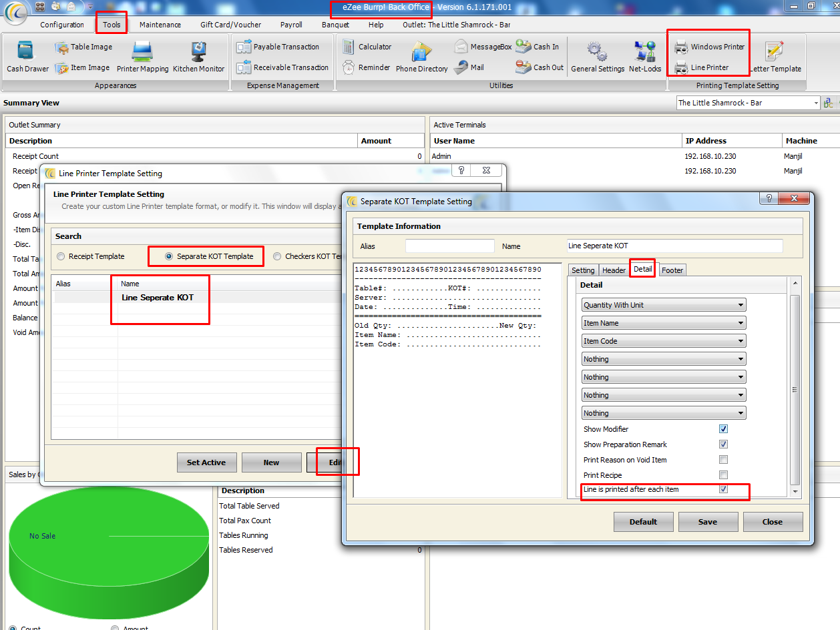Open the Cash Drawer tool

click(x=27, y=57)
